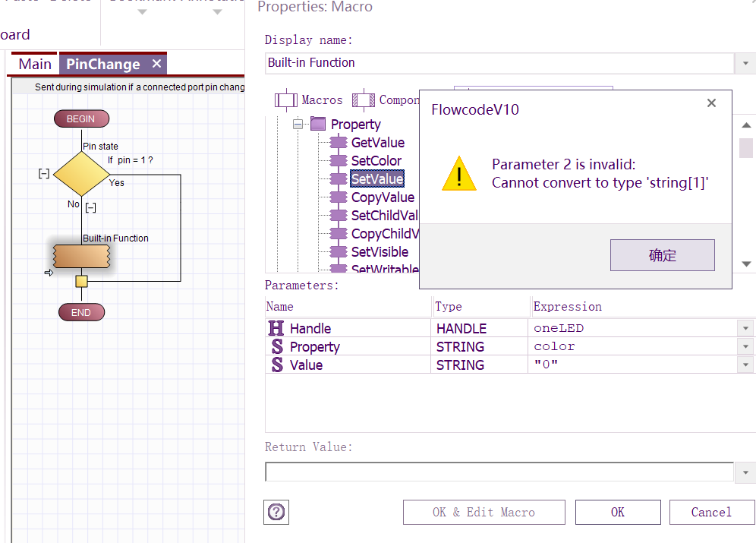756x543 pixels.
Task: Click the oneLED expression field
Action: pyautogui.click(x=632, y=328)
